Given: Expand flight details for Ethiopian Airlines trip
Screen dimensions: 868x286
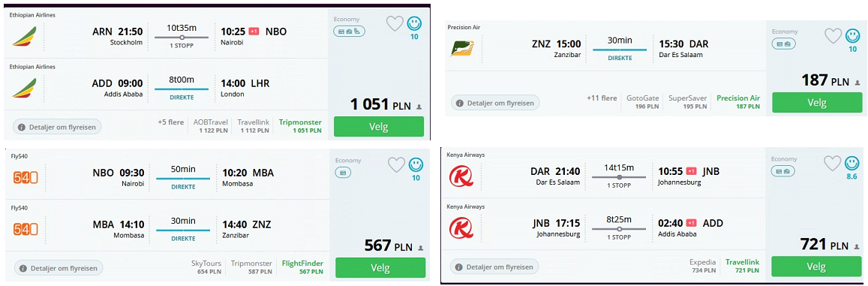Looking at the screenshot, I should [58, 127].
